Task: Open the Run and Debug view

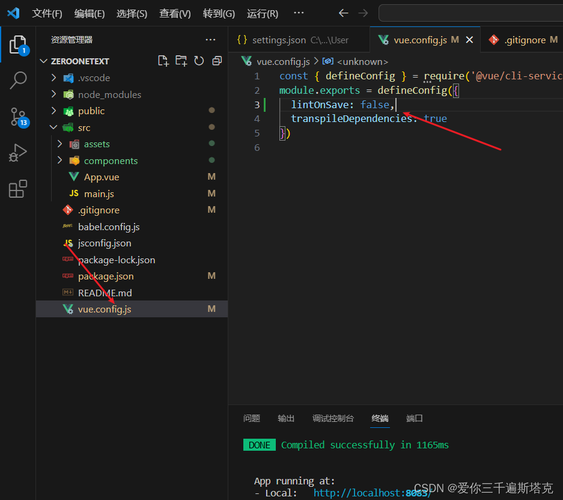Action: [18, 153]
